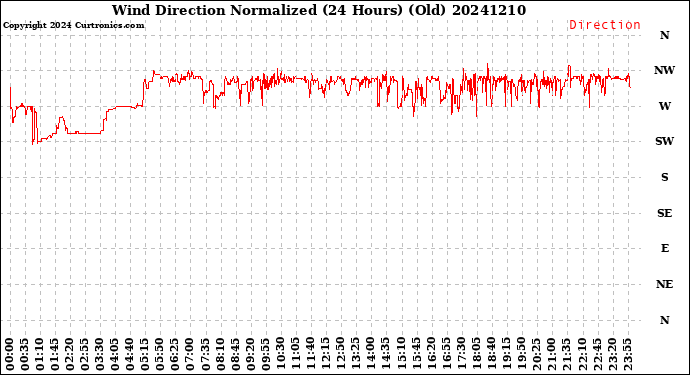Click the '05:15' time label

pos(146,354)
